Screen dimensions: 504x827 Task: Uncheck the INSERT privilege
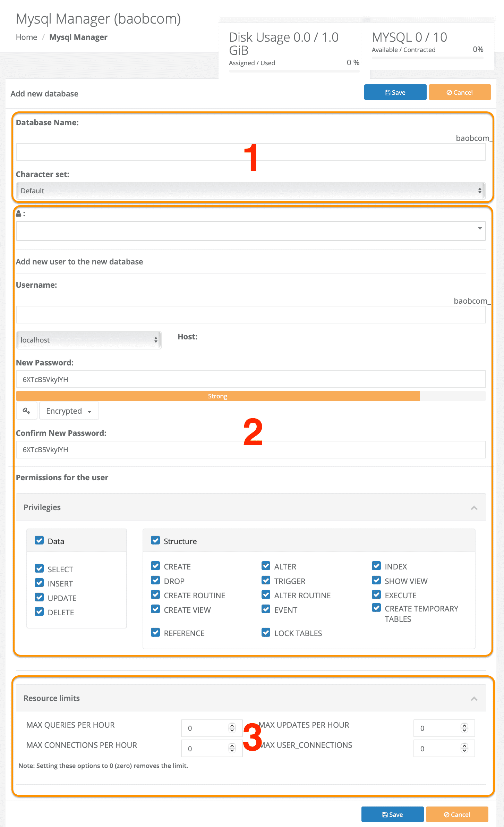(x=39, y=583)
